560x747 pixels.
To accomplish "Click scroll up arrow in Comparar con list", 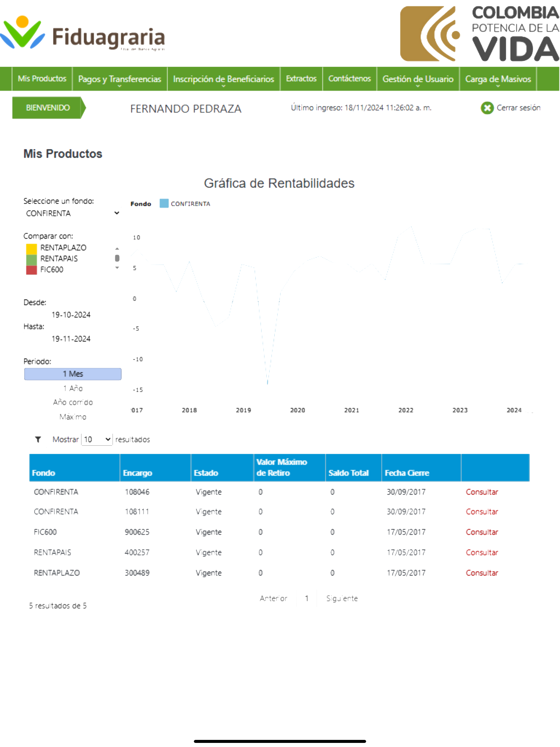I will click(117, 249).
